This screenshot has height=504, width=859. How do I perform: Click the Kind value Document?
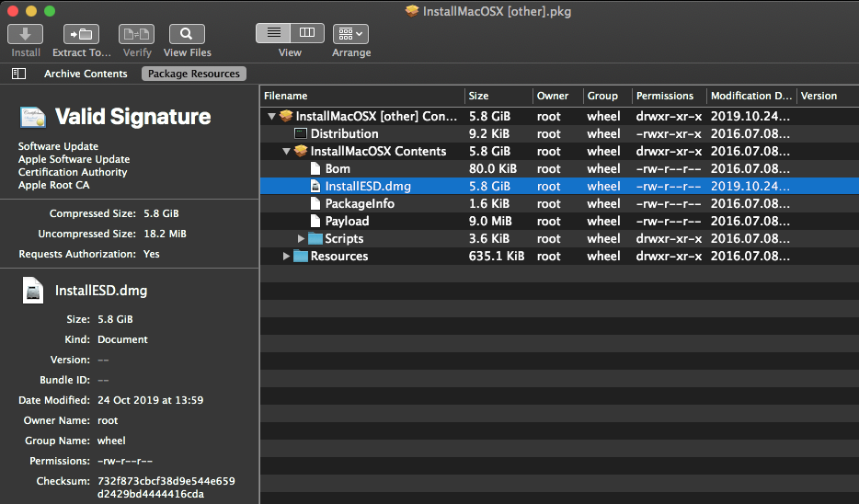[122, 339]
